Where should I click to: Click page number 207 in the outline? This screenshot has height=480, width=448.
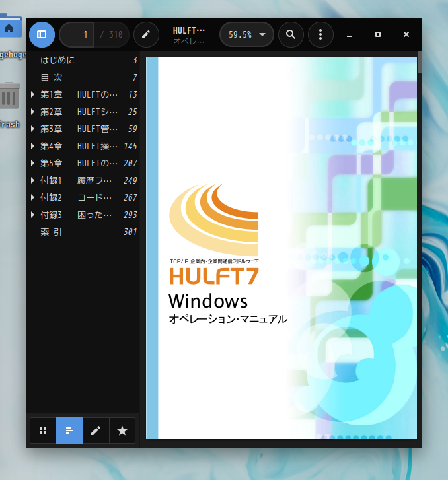[130, 163]
